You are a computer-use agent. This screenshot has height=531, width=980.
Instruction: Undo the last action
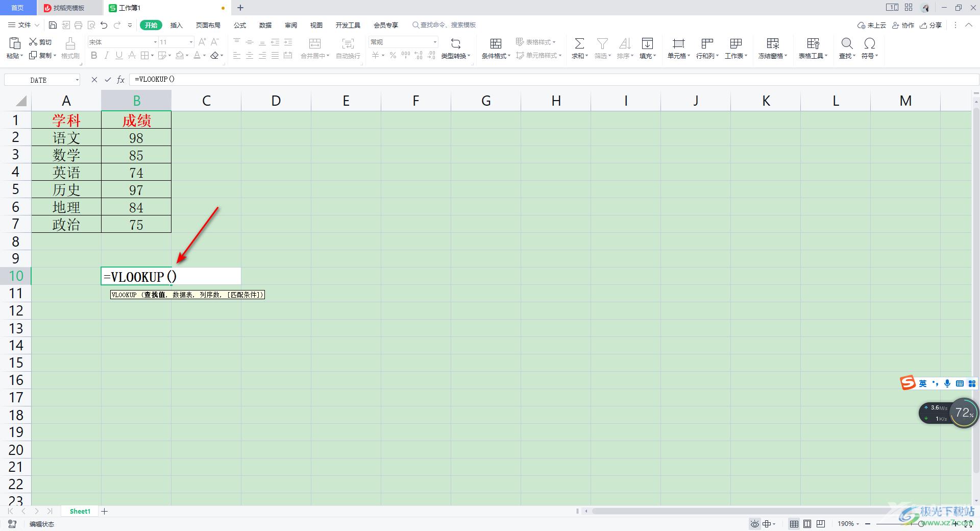pyautogui.click(x=104, y=25)
